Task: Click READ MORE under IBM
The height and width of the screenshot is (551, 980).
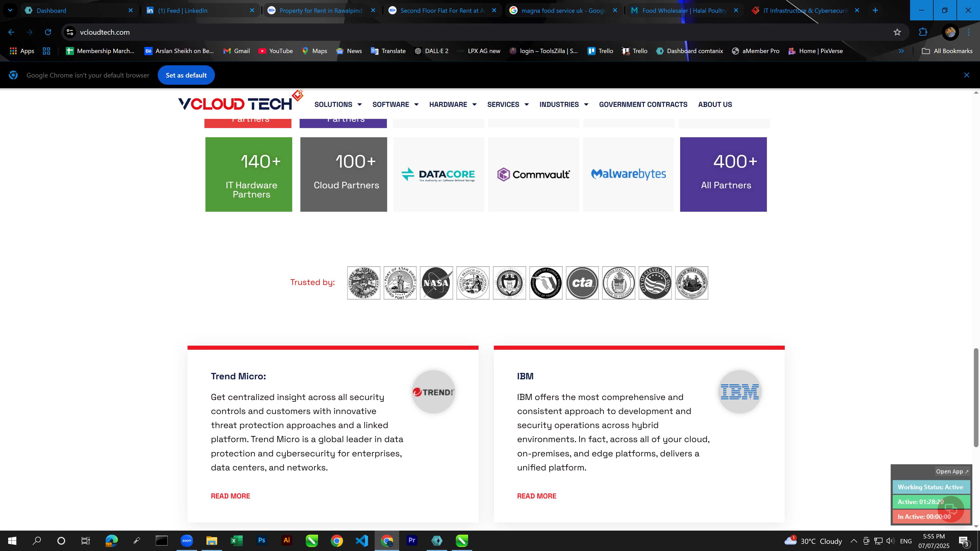Action: pyautogui.click(x=536, y=496)
